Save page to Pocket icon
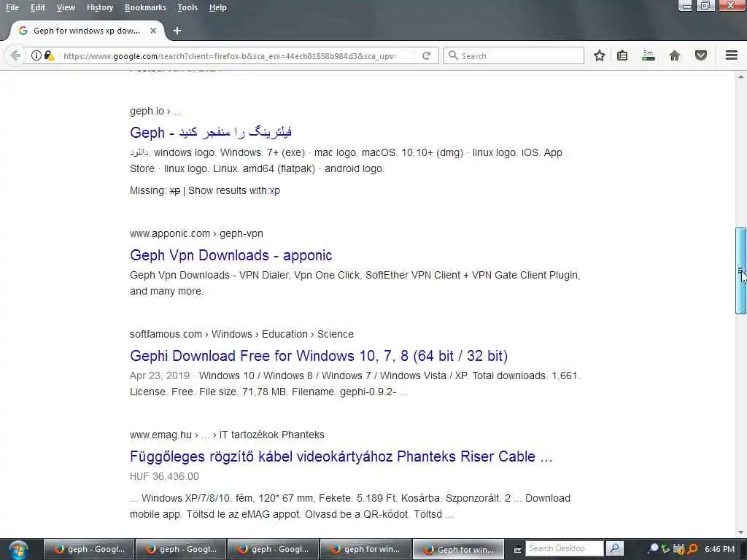The image size is (747, 560). tap(701, 55)
